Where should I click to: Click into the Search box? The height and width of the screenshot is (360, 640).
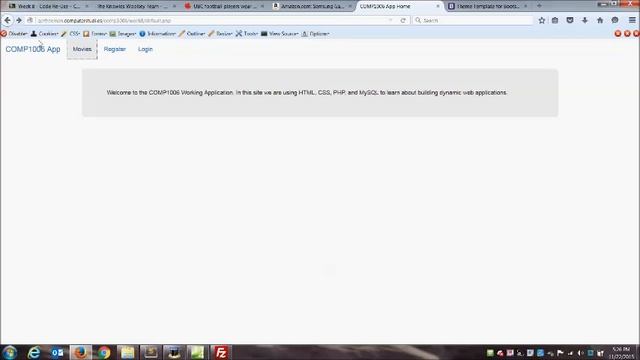click(473, 20)
